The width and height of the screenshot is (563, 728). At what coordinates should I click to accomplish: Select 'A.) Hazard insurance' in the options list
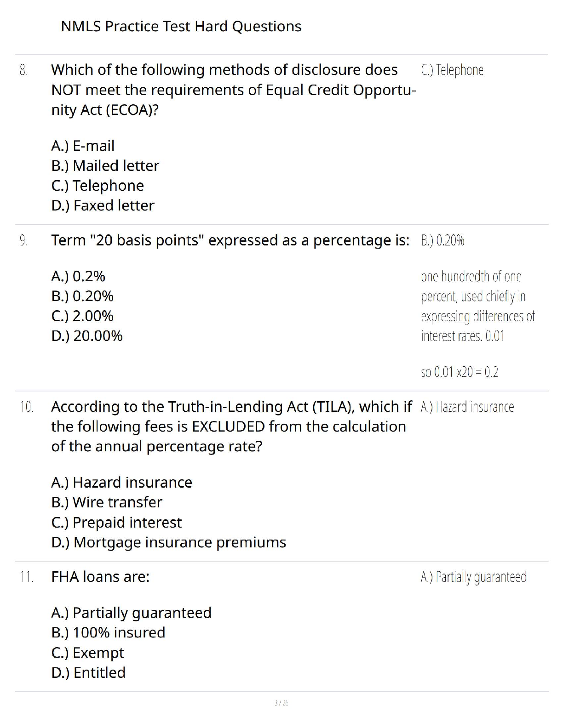click(121, 483)
